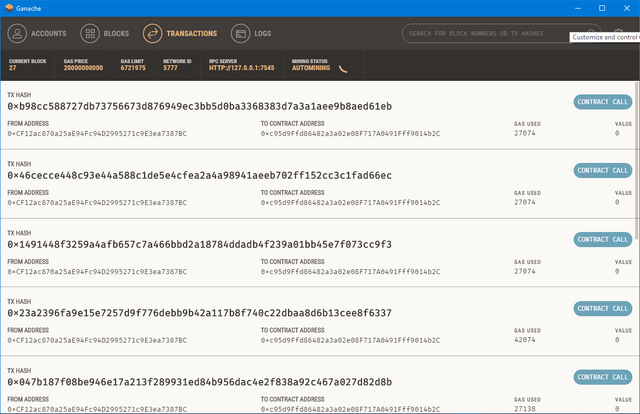The width and height of the screenshot is (640, 414).
Task: Click AUTOMINING mining status text
Action: tap(311, 68)
